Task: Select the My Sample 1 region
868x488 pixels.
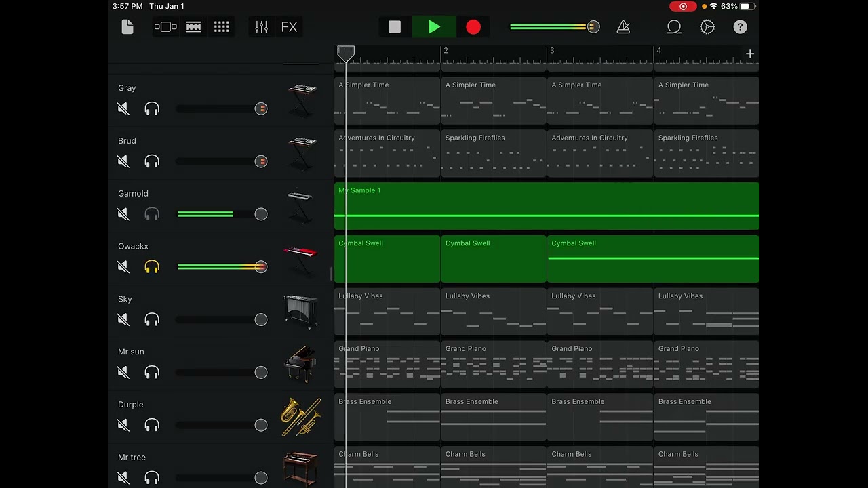Action: pyautogui.click(x=547, y=206)
